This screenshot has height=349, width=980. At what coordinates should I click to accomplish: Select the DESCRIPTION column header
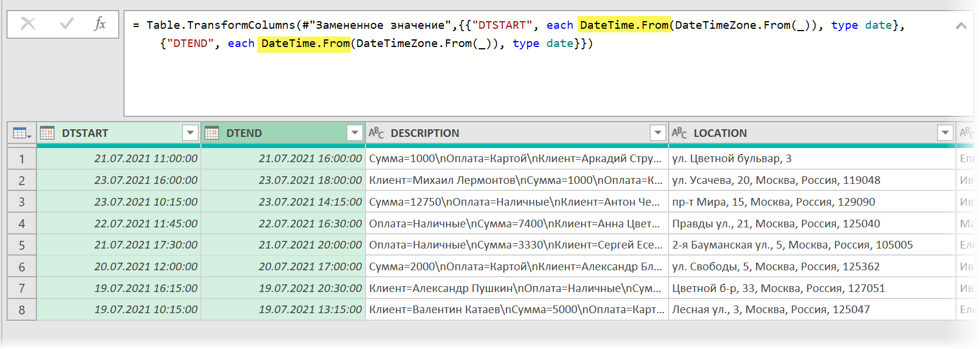click(517, 133)
